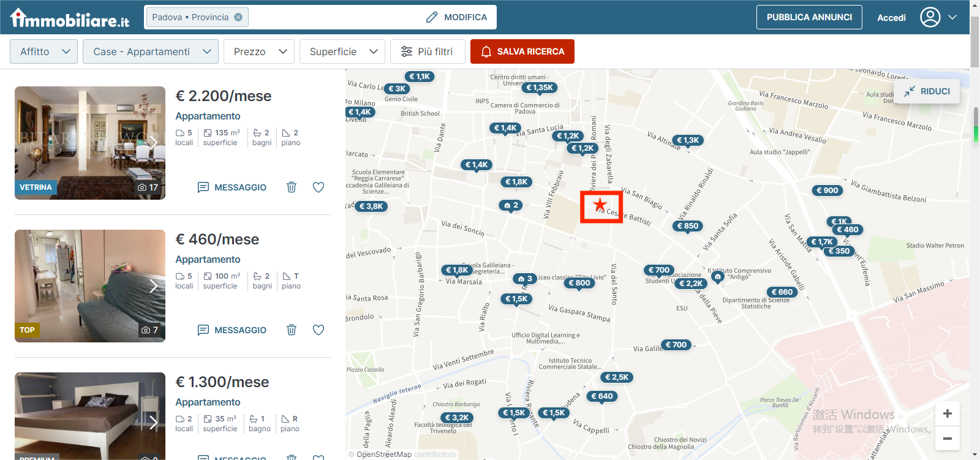The width and height of the screenshot is (980, 460).
Task: Select the € 2,2K map price marker
Action: [691, 284]
